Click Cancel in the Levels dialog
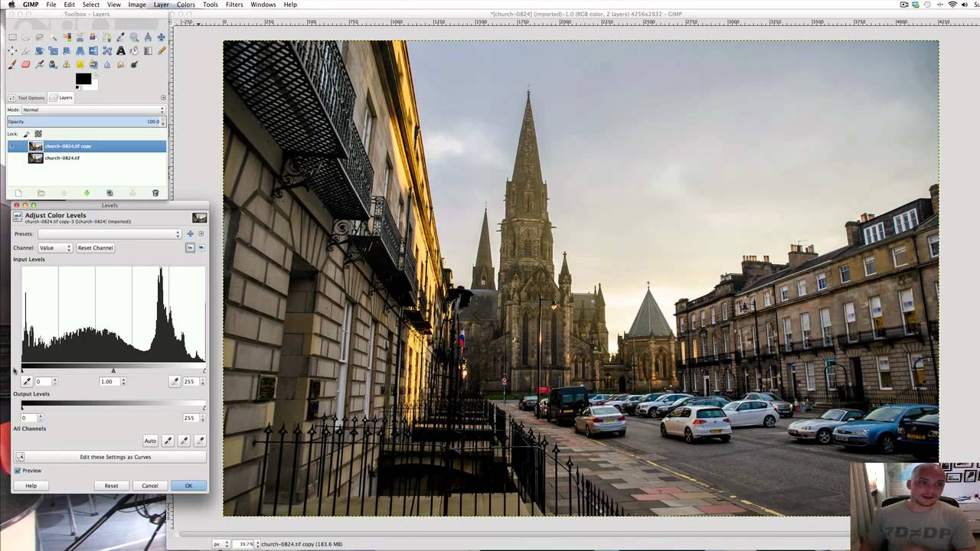This screenshot has height=551, width=980. pos(150,485)
